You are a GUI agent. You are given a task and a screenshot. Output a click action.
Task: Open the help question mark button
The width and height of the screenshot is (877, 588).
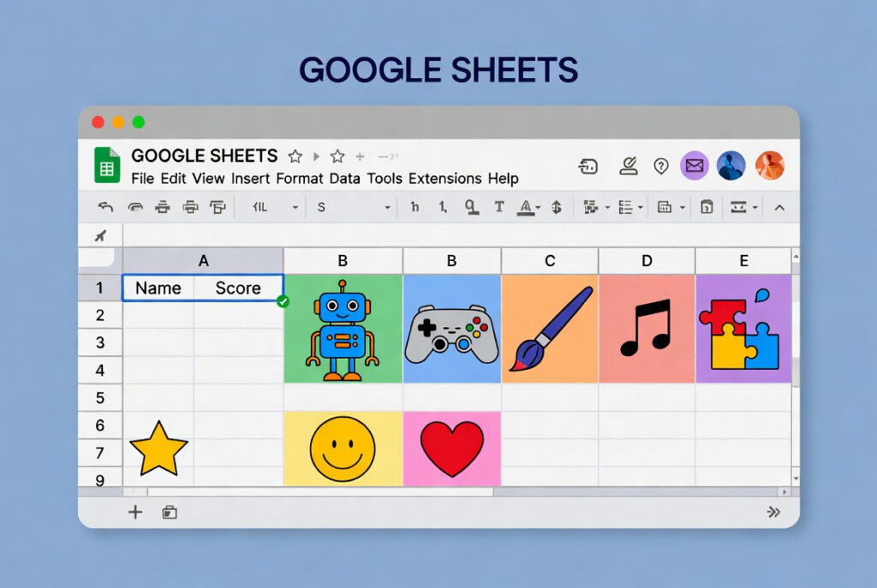(661, 166)
